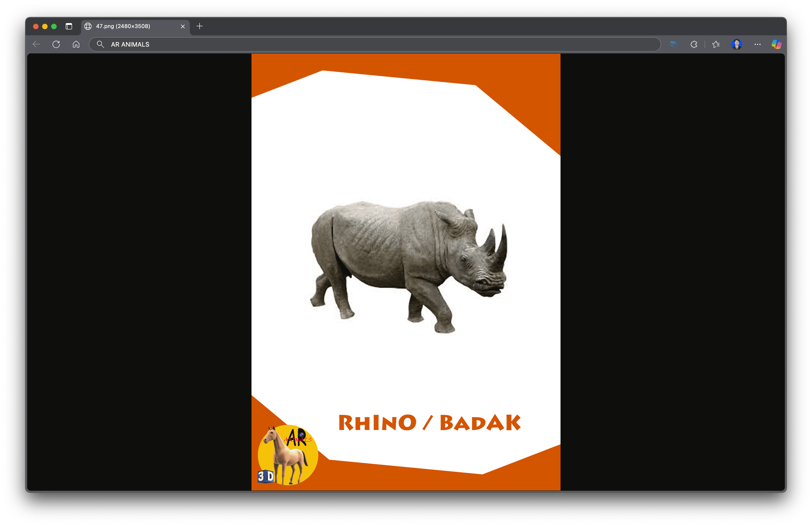Reload the current page
Image resolution: width=812 pixels, height=526 pixels.
56,44
